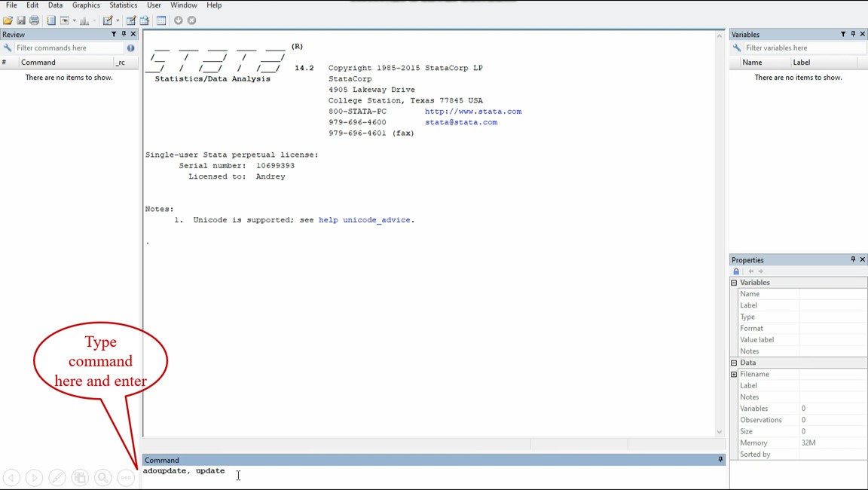This screenshot has height=490, width=868.
Task: Click the Results scrollbar up arrow
Action: point(719,36)
